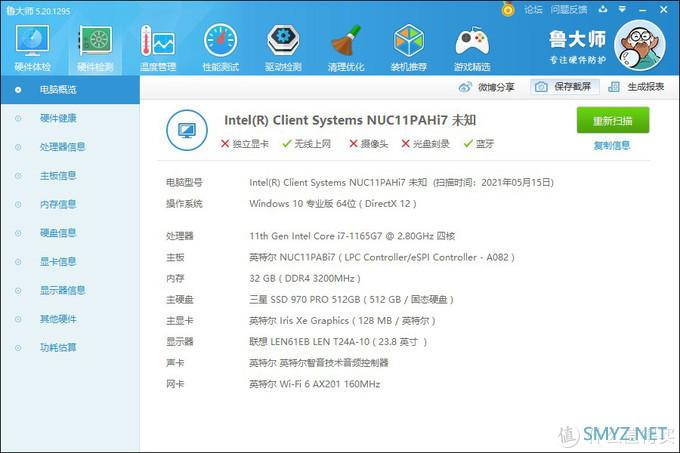The image size is (680, 453).
Task: Minimize the 鲁大师 window
Action: (x=643, y=10)
